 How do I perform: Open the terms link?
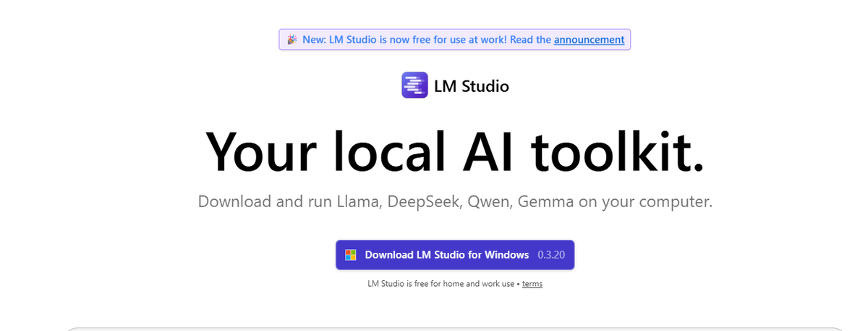[x=532, y=284]
